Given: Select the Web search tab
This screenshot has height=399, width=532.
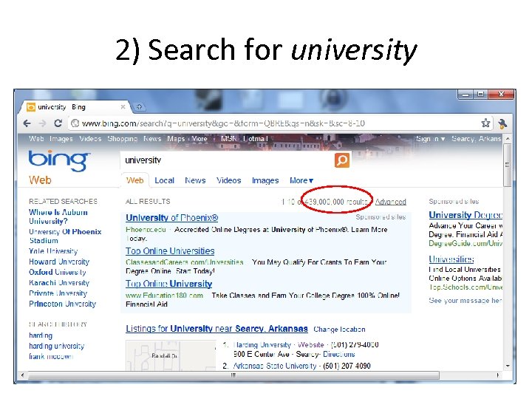Looking at the screenshot, I should [134, 180].
